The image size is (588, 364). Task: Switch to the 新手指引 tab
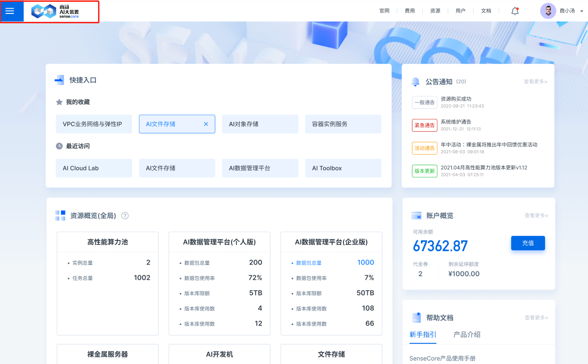(x=423, y=334)
